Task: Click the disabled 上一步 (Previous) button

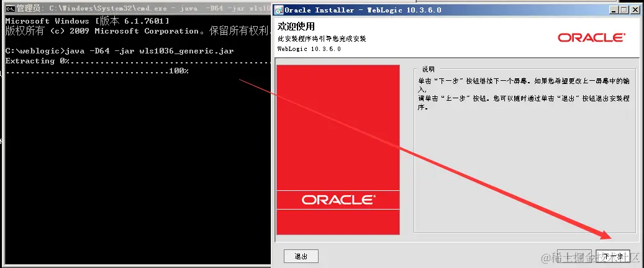Action: tap(574, 256)
